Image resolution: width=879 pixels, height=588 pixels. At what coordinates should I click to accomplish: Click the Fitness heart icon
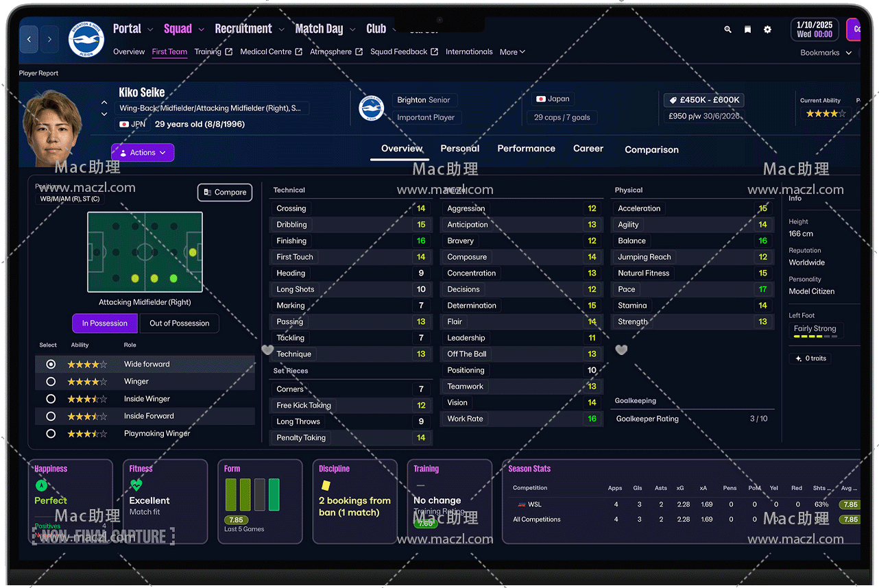136,485
